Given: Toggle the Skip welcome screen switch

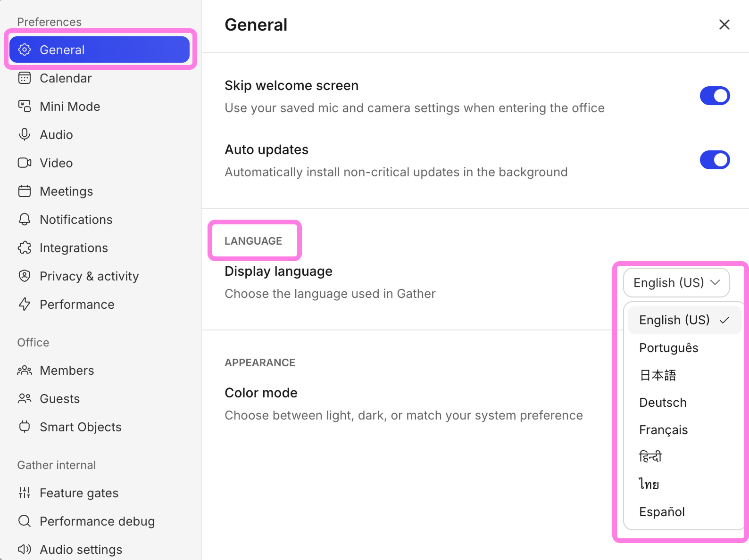Looking at the screenshot, I should (x=715, y=96).
